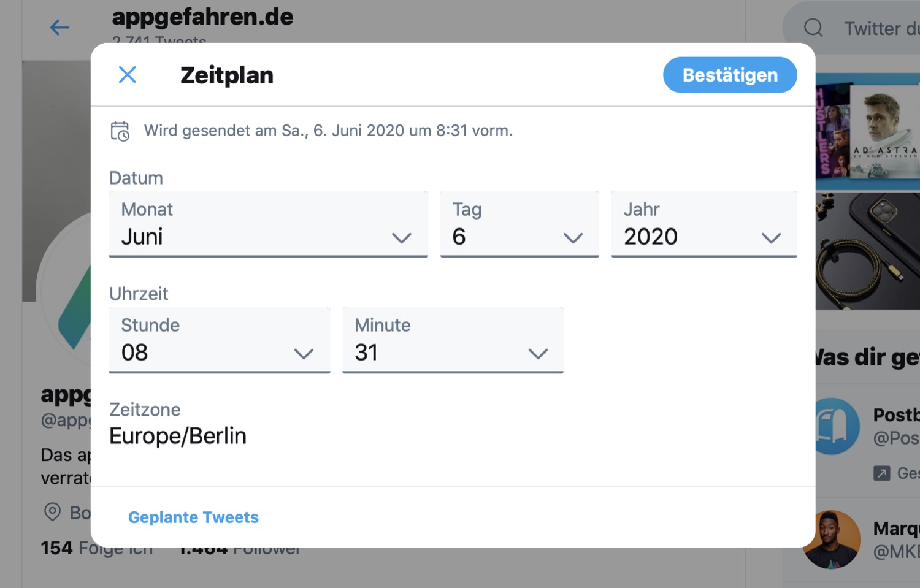Click the back arrow on the profile page
The image size is (920, 588).
[x=59, y=28]
